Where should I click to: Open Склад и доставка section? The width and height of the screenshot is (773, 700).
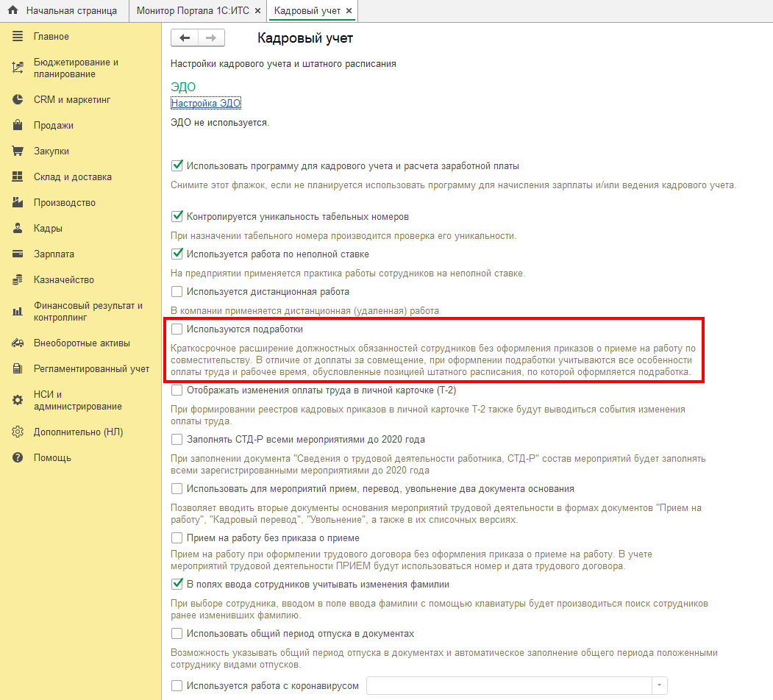73,176
